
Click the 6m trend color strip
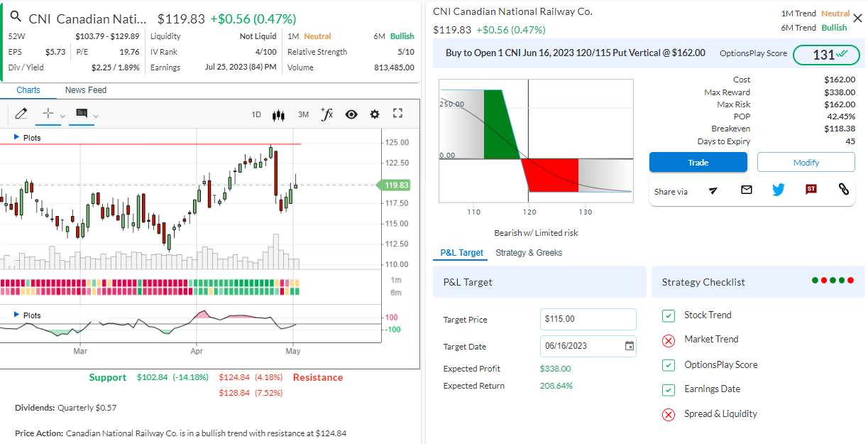pyautogui.click(x=150, y=291)
